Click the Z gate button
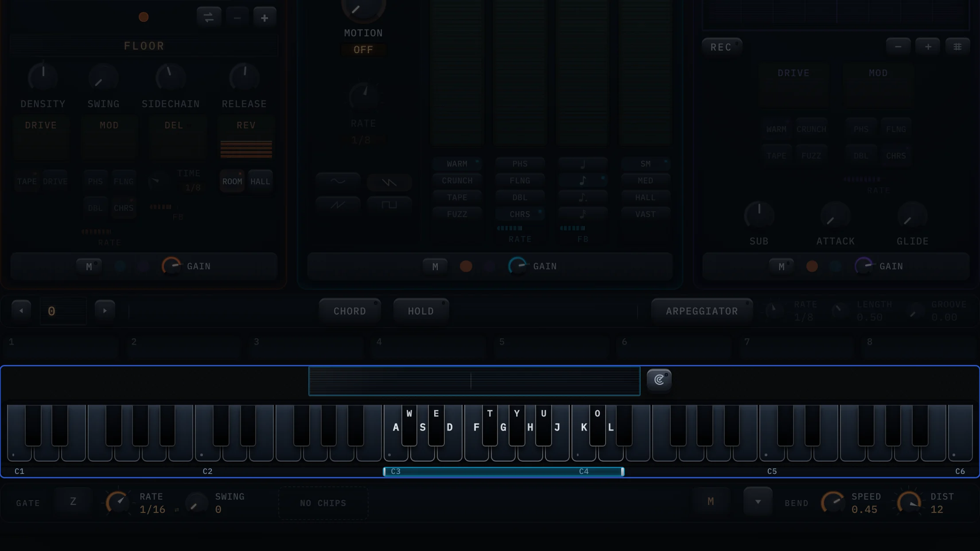This screenshot has height=551, width=980. [x=73, y=501]
